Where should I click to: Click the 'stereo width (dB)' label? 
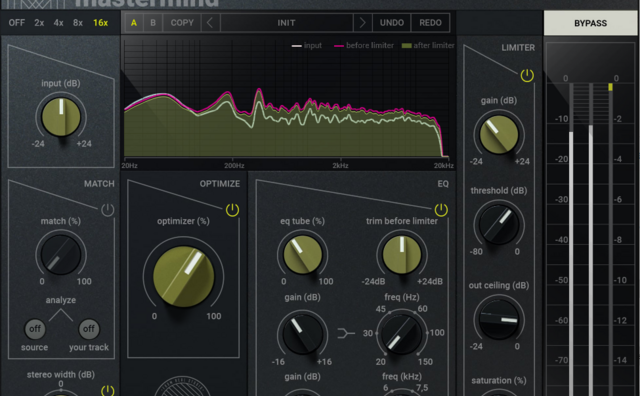(61, 374)
